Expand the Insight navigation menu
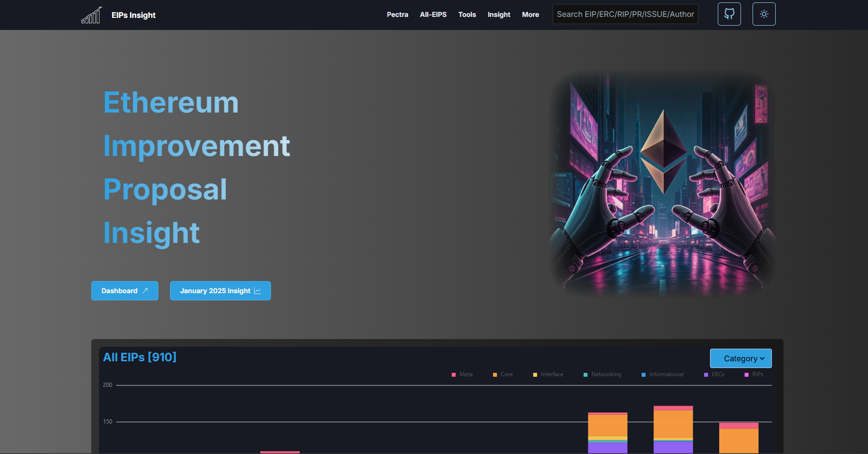 pyautogui.click(x=498, y=14)
